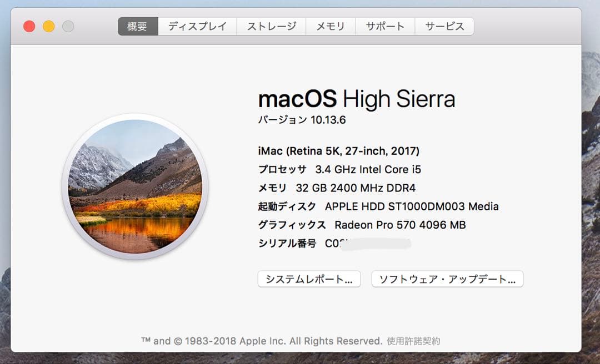The image size is (600, 364).
Task: Minimize the window with the yellow button
Action: (x=48, y=26)
